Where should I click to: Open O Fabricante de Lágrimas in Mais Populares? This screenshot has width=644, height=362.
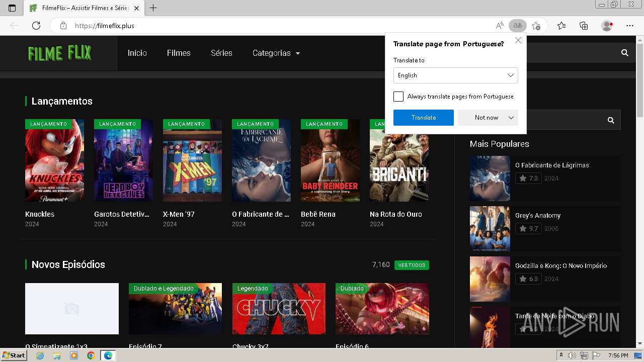552,165
